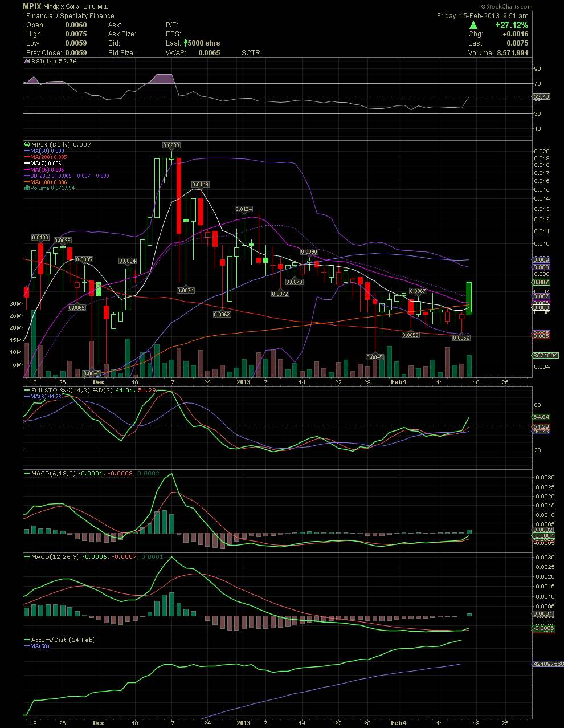This screenshot has width=564, height=728.
Task: Click the 0.0124 peak price label
Action: tap(244, 209)
